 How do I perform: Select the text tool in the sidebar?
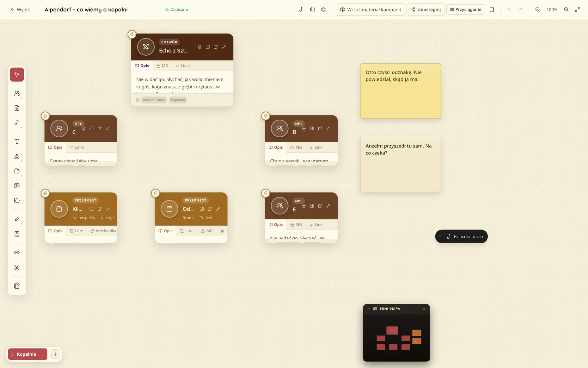(17, 141)
